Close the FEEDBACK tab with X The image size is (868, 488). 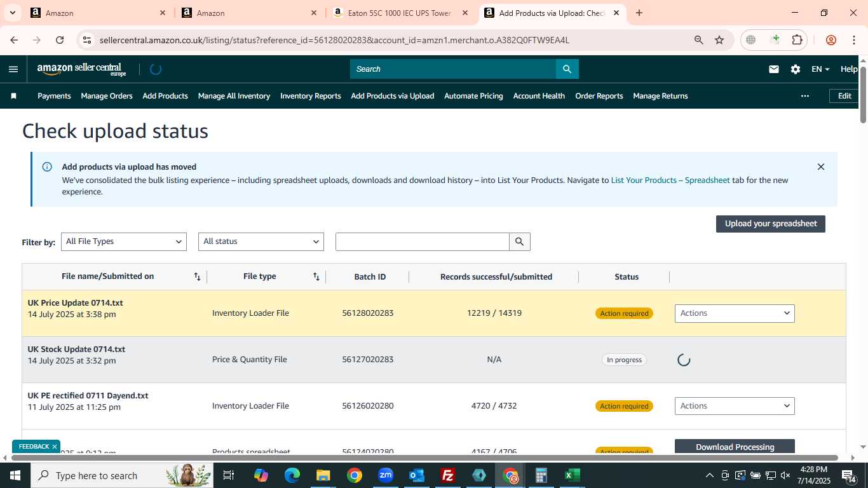coord(55,447)
